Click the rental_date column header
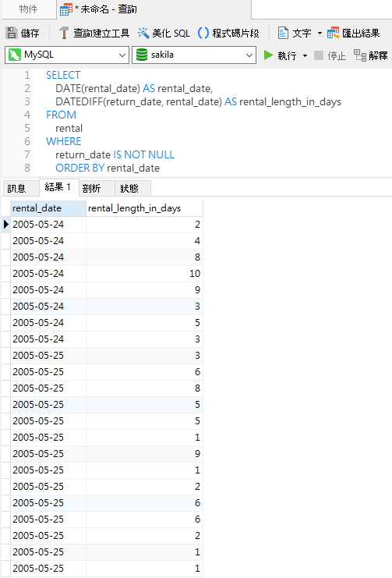 pos(48,208)
